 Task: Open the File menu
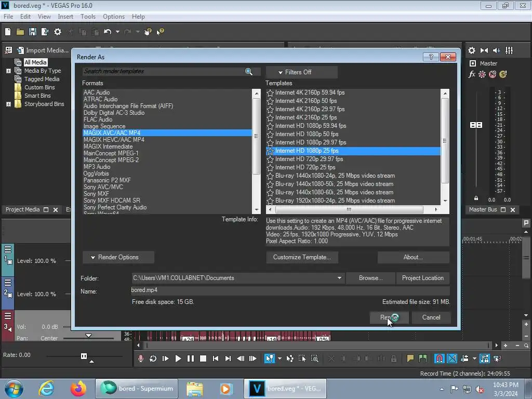8,17
